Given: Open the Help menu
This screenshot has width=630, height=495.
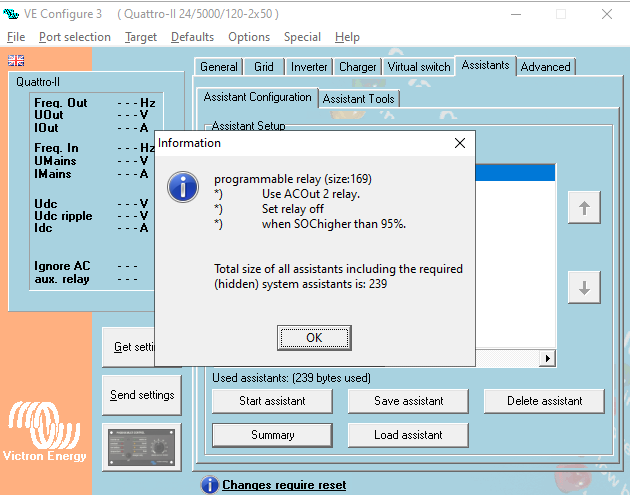Looking at the screenshot, I should pos(347,37).
